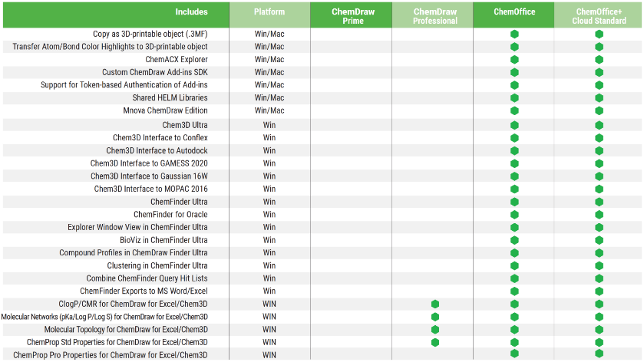Select 'Support for Token-based Authentication of Add-ins' label
Screen dimensions: 644x362
coord(124,85)
